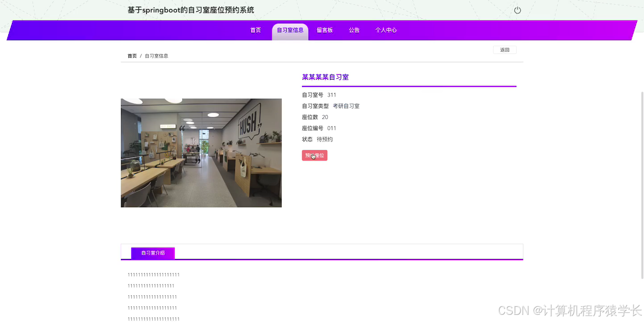
Task: Open the 留言板 message board page
Action: pyautogui.click(x=325, y=30)
